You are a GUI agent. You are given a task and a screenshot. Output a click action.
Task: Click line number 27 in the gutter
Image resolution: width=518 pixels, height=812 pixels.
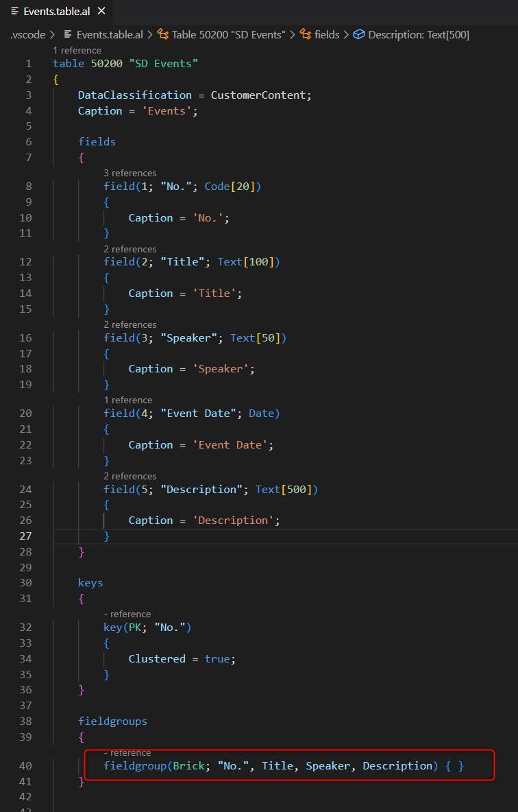(x=27, y=536)
